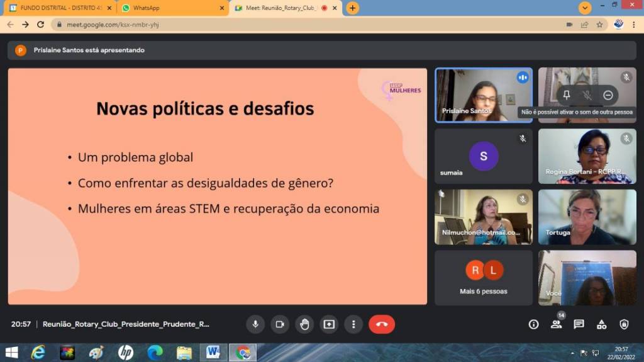Turn off the camera in Meet
Viewport: 644px width, 362px height.
[280, 324]
